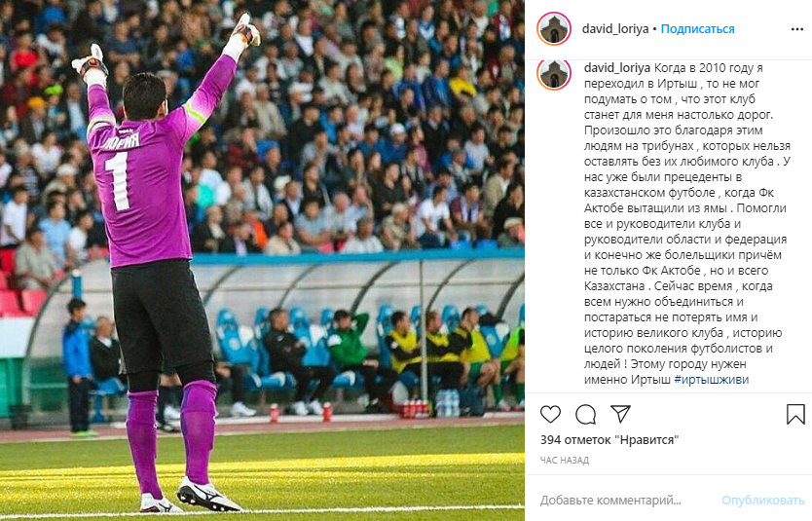Follow the account with the Подписаться link
812x521 pixels.
point(697,29)
